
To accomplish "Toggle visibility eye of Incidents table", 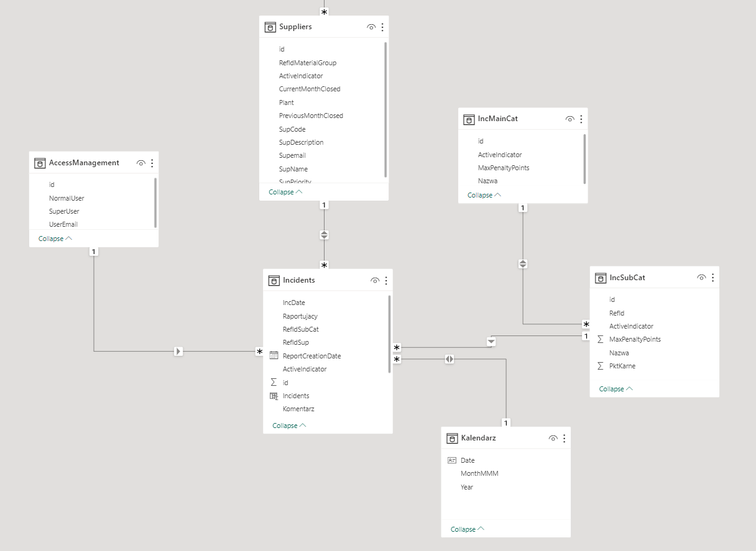I will (x=375, y=281).
